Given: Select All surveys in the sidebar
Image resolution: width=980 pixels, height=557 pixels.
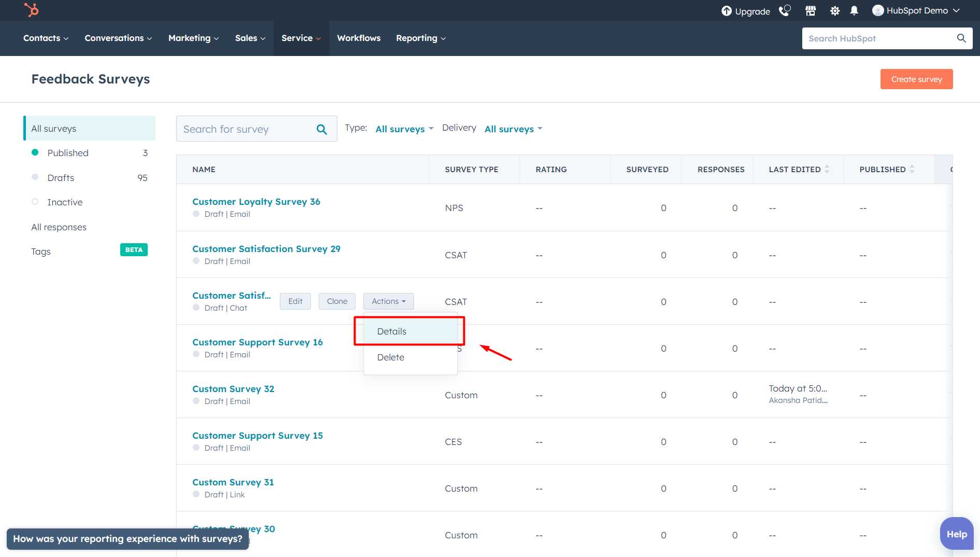Looking at the screenshot, I should [89, 128].
